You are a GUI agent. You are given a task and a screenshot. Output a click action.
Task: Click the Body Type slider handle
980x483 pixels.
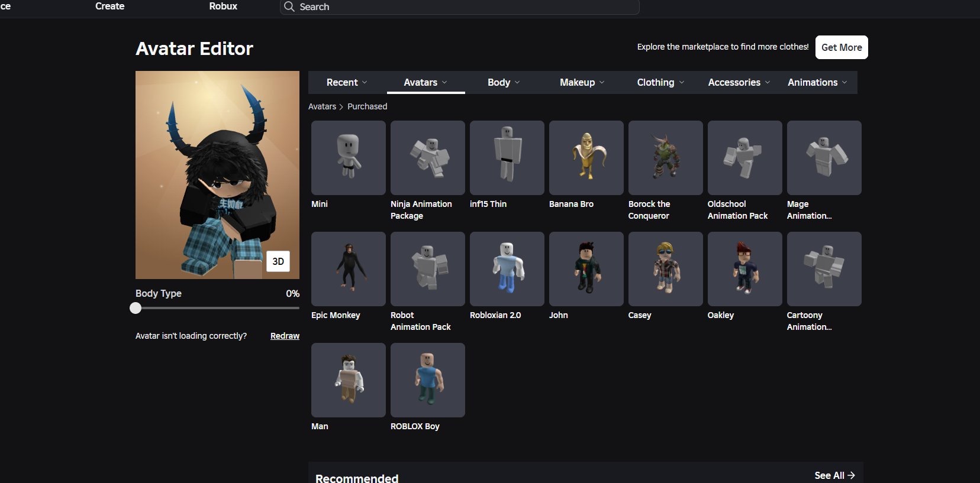coord(136,308)
